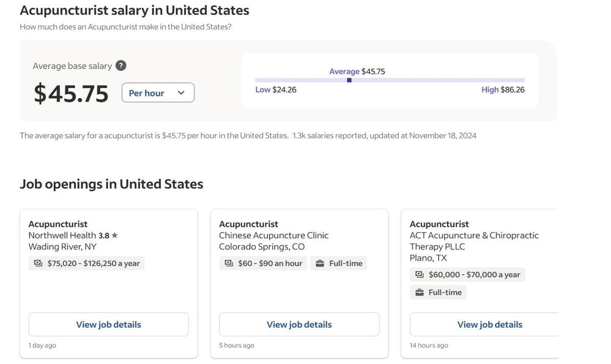Click the briefcase icon in the Plano Full-time tag

419,292
